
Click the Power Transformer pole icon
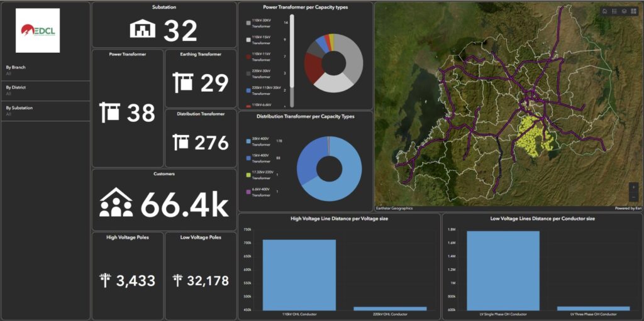click(109, 112)
